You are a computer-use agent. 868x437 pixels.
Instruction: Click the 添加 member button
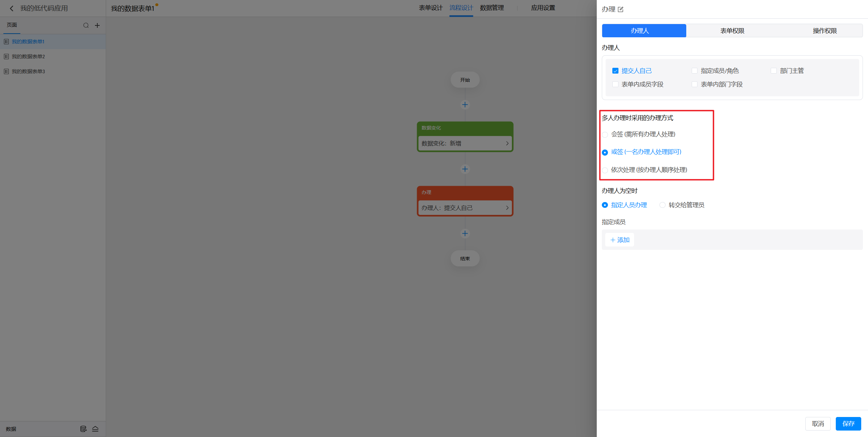[x=619, y=240]
